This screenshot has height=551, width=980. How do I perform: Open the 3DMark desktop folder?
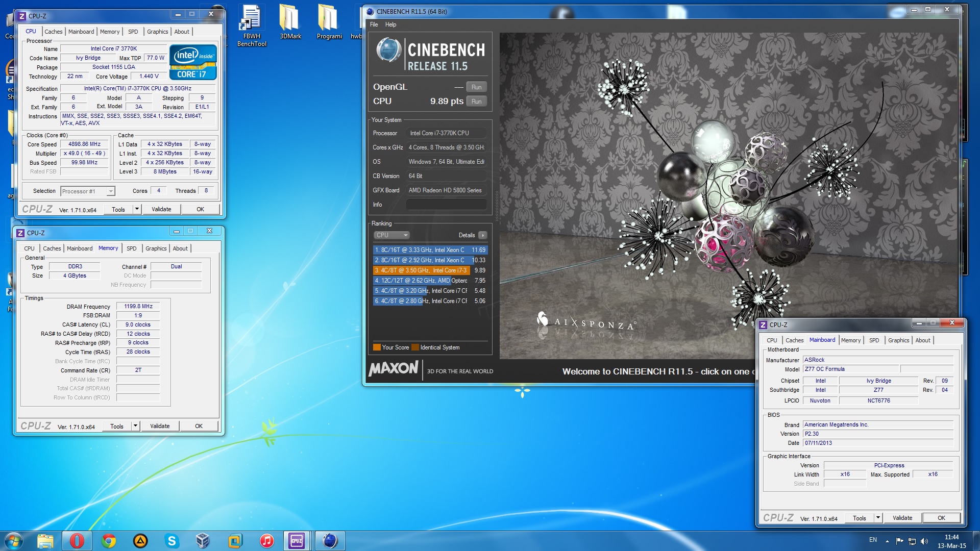[x=290, y=22]
